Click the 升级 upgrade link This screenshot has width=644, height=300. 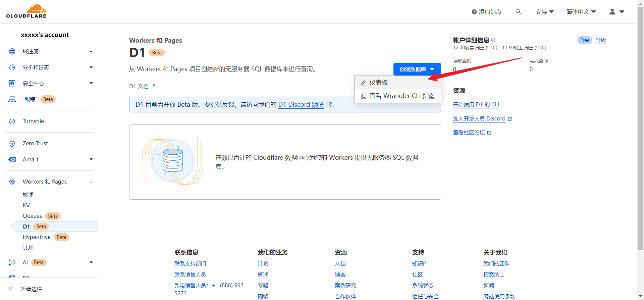point(600,40)
